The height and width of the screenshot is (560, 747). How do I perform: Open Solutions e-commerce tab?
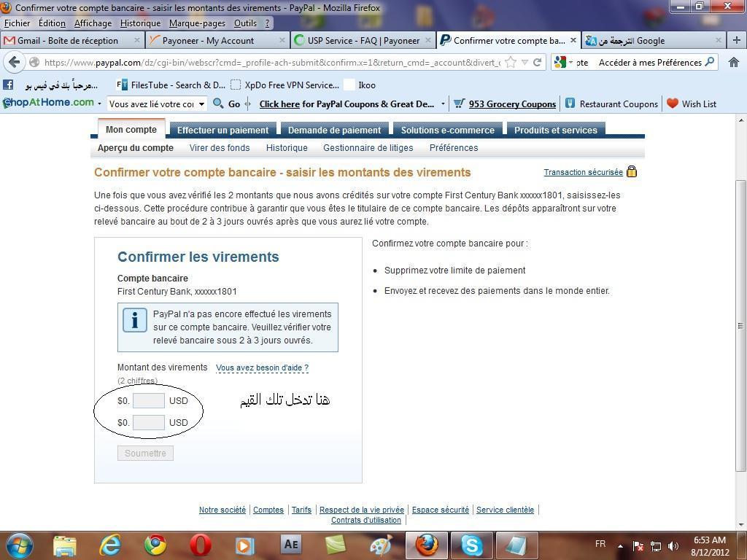448,130
